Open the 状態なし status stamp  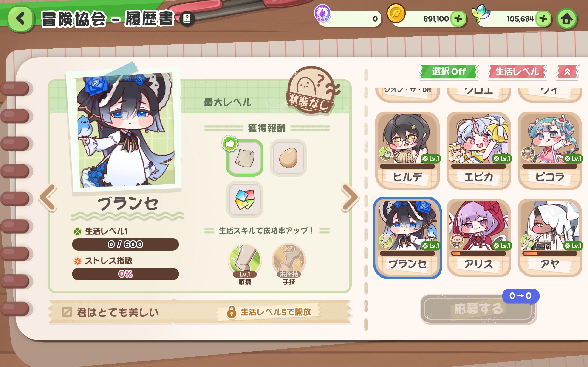pos(312,90)
